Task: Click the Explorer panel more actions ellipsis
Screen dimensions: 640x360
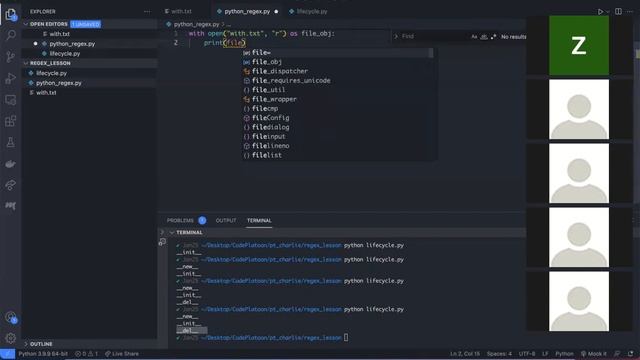Action: coord(147,12)
